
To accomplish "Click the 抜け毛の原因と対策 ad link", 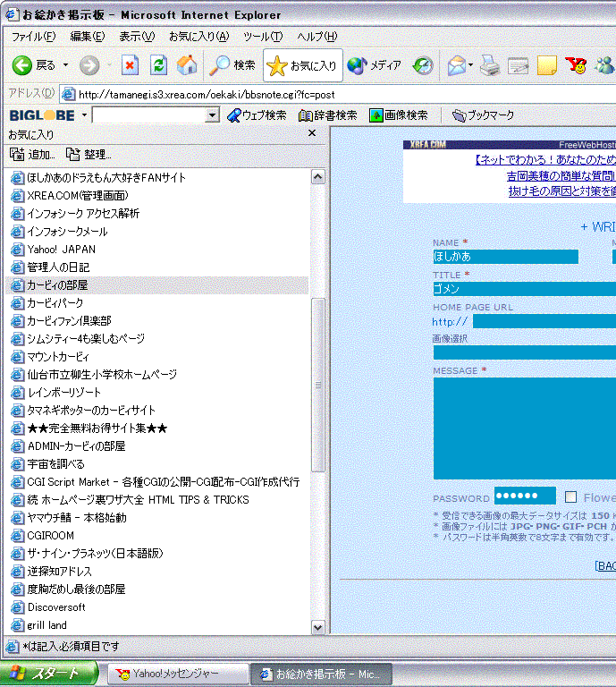I will click(562, 191).
